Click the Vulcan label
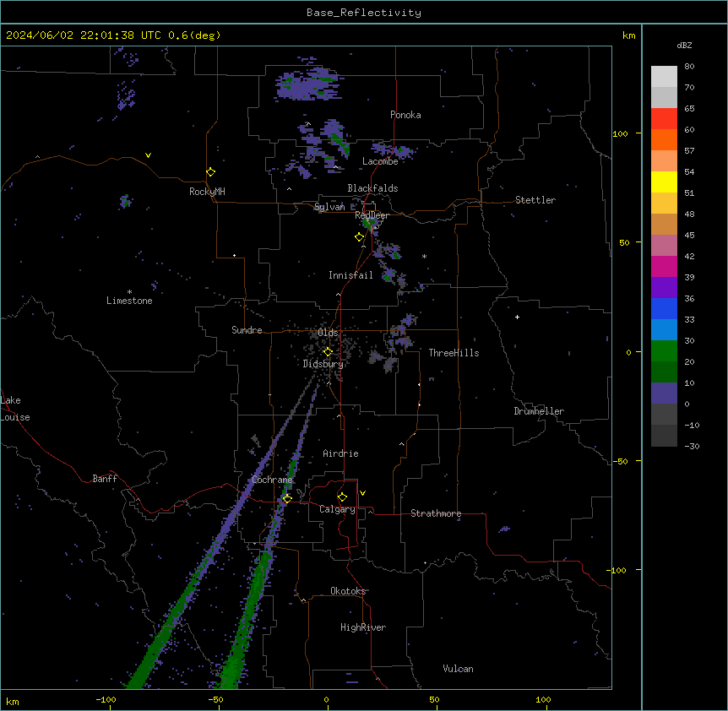728x711 pixels. 459,669
